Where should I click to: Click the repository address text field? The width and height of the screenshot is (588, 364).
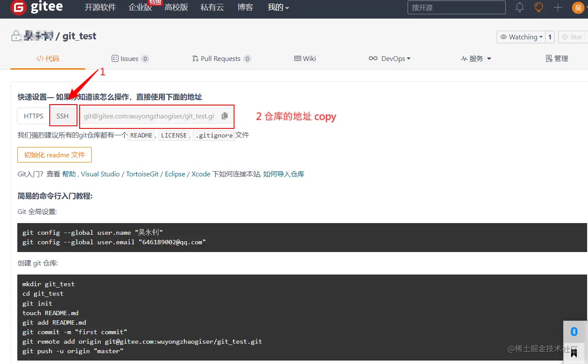[149, 116]
